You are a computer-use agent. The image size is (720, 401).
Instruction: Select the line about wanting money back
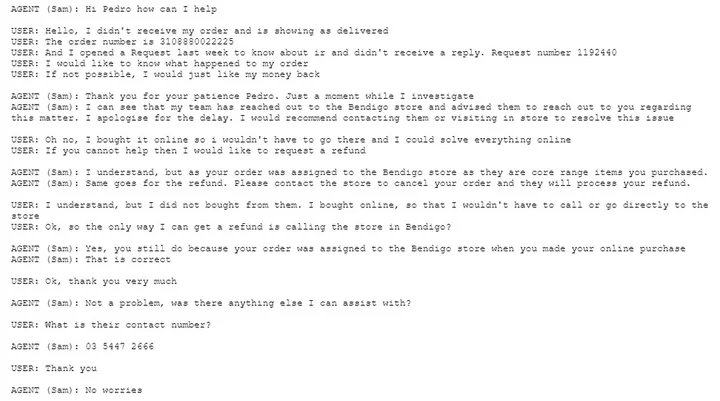point(183,74)
